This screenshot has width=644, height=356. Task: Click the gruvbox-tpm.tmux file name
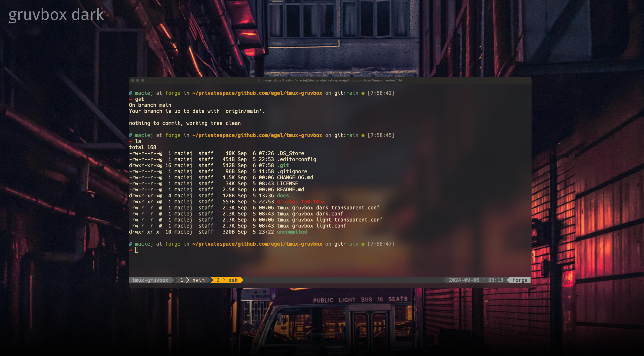(301, 202)
